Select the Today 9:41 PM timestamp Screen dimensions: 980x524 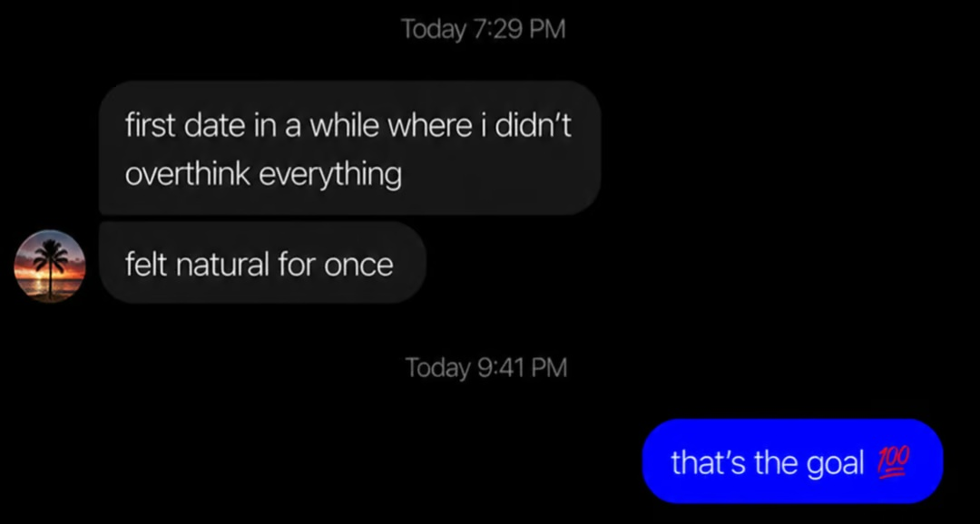click(x=486, y=367)
